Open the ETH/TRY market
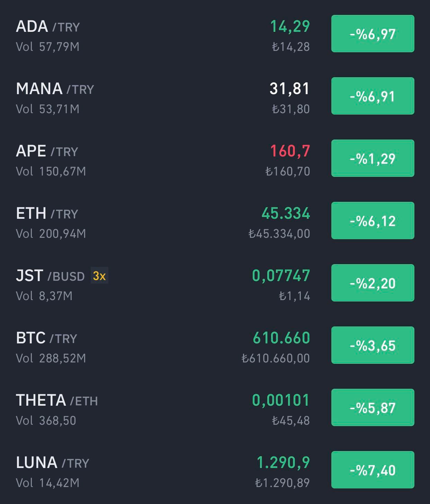 [x=215, y=222]
